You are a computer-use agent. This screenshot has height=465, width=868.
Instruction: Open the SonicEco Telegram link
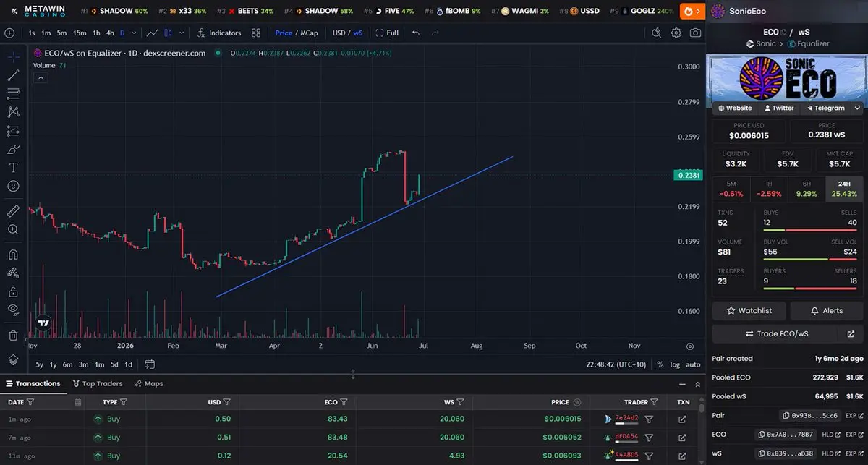tap(825, 108)
